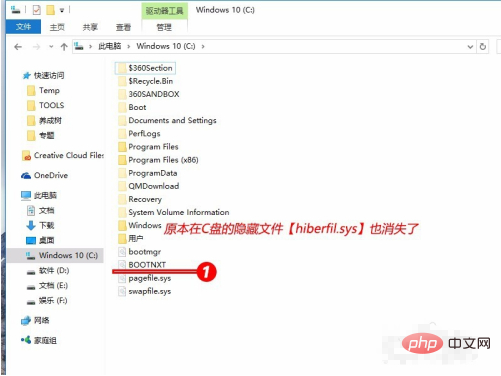Click the up one level arrow
The height and width of the screenshot is (376, 501).
tap(64, 47)
